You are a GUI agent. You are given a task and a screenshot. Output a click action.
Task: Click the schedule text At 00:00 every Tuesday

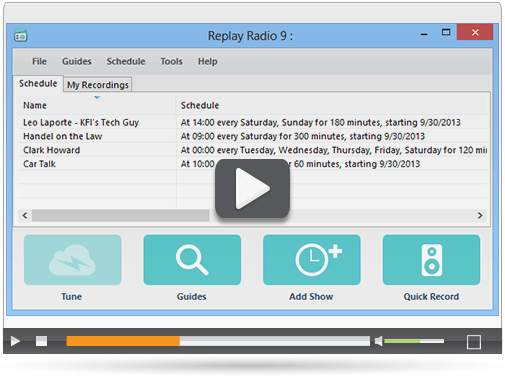point(333,150)
